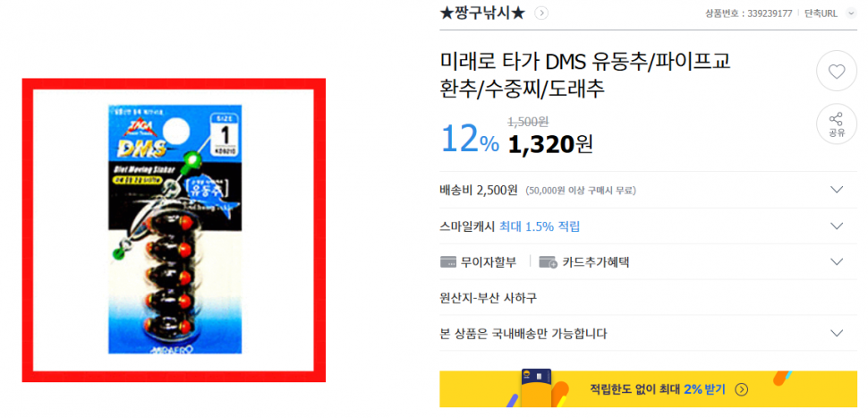Image resolution: width=868 pixels, height=418 pixels.
Task: Click the 카드추가혜택 card icon
Action: pyautogui.click(x=548, y=262)
